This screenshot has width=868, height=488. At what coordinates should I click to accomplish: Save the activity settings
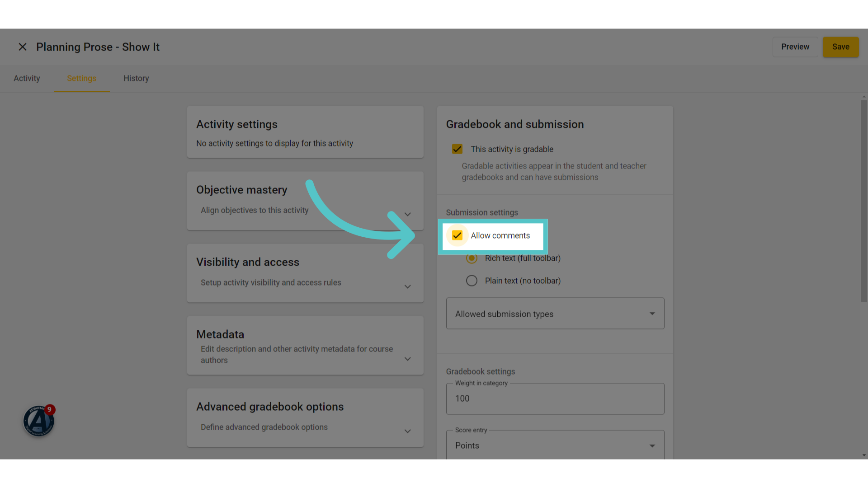pyautogui.click(x=840, y=47)
